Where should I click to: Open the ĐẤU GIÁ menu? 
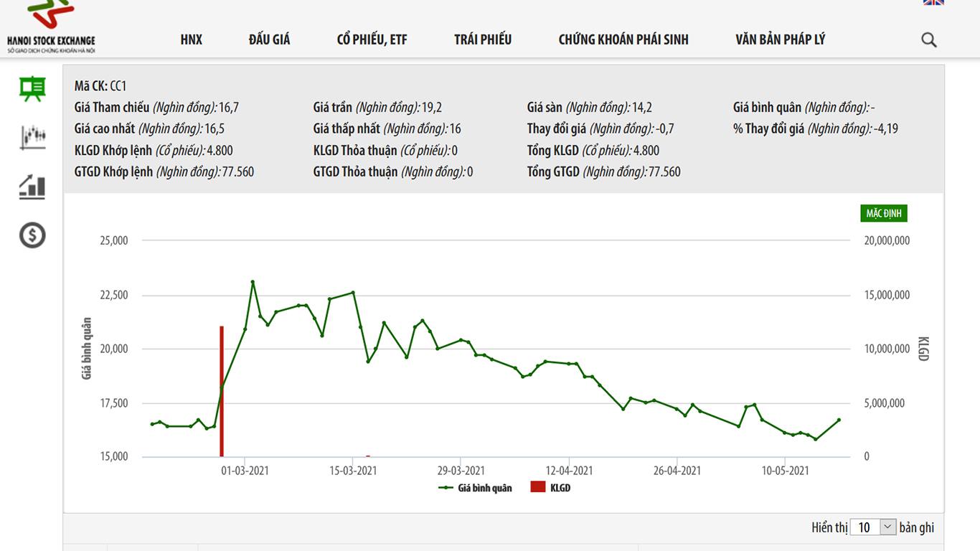pyautogui.click(x=269, y=40)
